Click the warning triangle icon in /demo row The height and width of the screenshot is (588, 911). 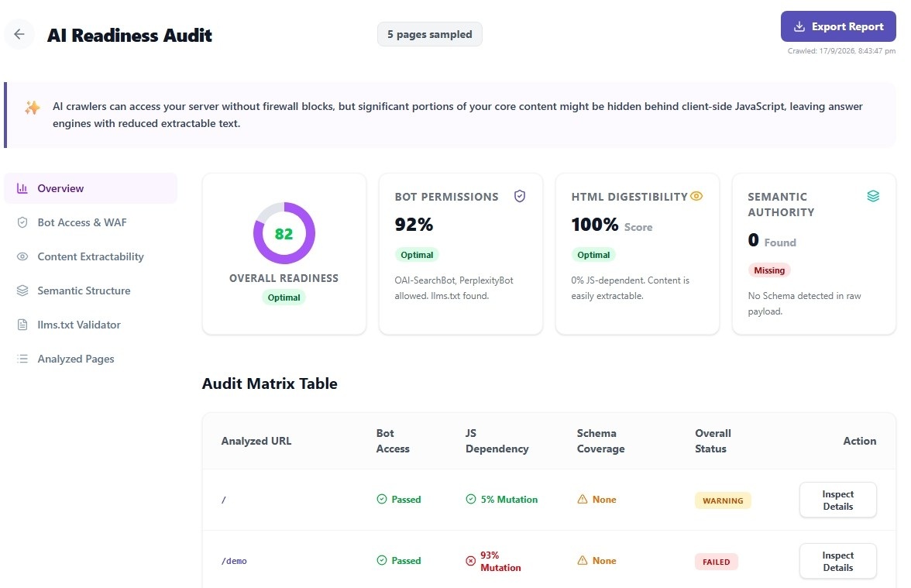point(583,560)
